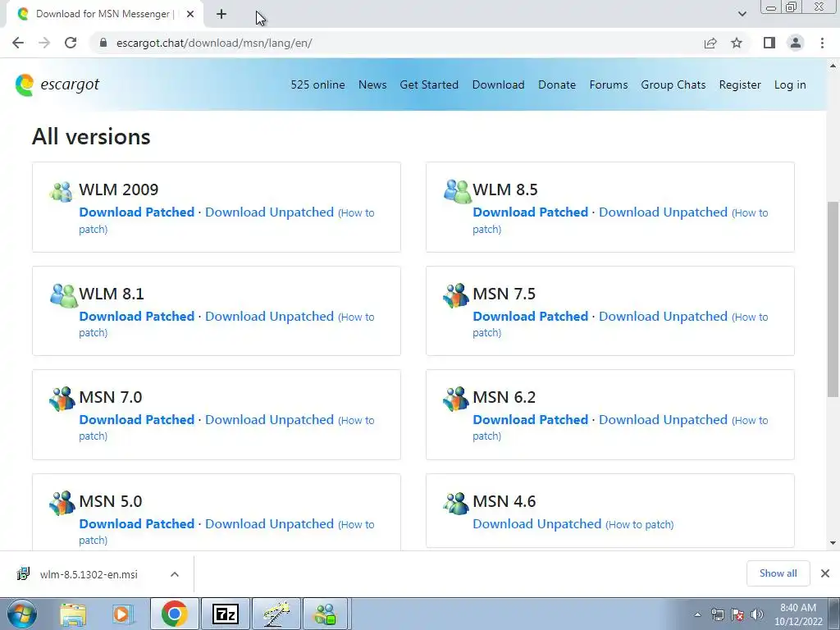The height and width of the screenshot is (630, 840).
Task: Click the WLM 8.5 buddy icon
Action: [458, 191]
